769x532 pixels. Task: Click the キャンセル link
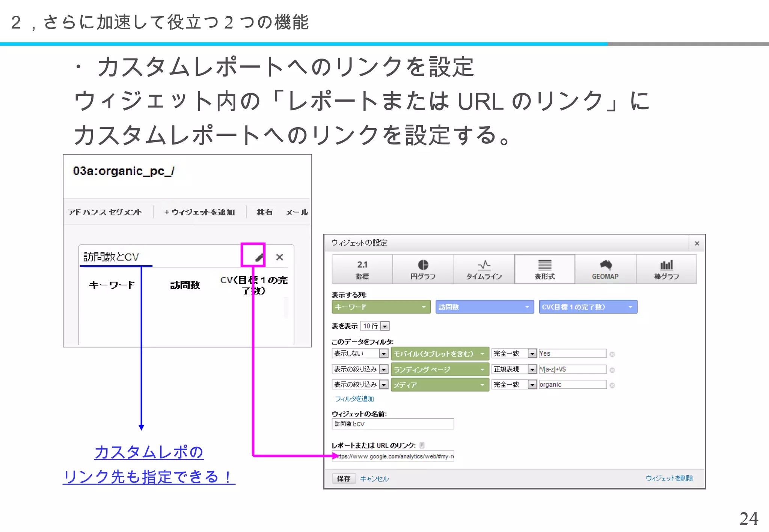point(374,479)
